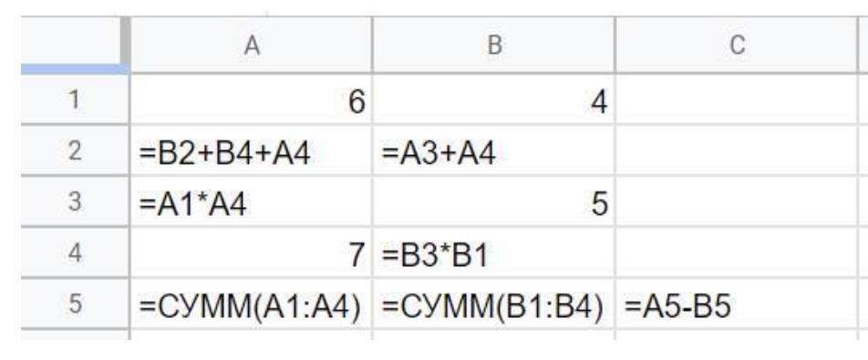The width and height of the screenshot is (868, 360).
Task: Select cell with formula =СУММ(A1:A4)
Action: click(x=252, y=303)
